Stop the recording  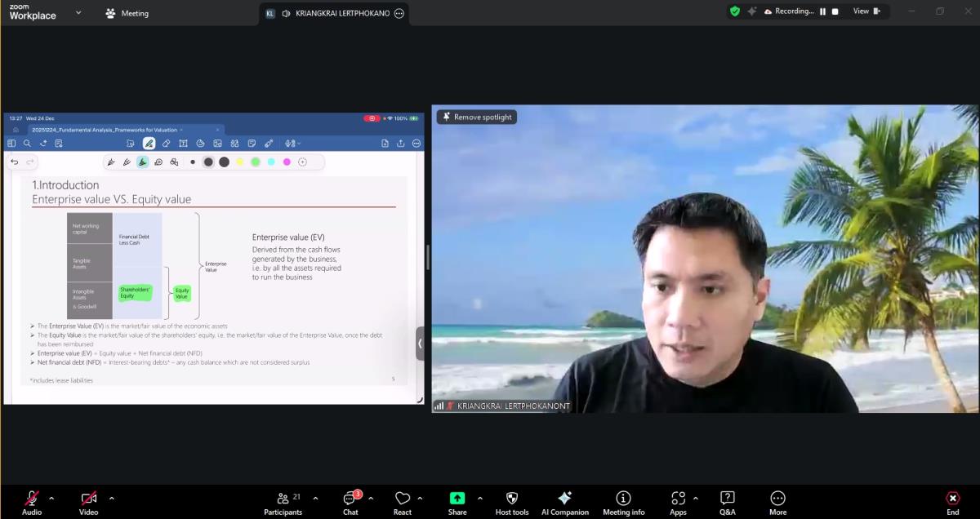pyautogui.click(x=835, y=11)
